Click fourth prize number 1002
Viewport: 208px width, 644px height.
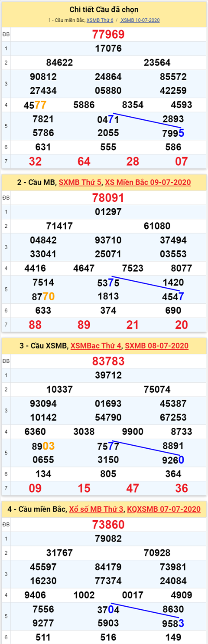[84, 595]
